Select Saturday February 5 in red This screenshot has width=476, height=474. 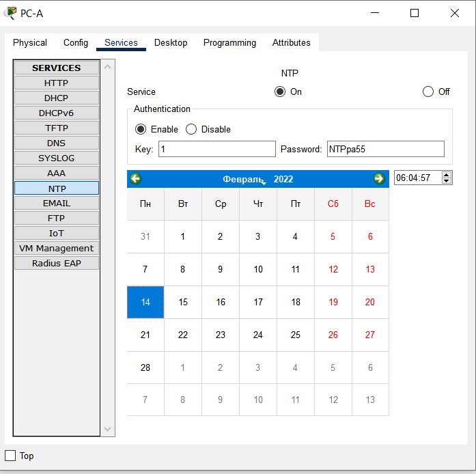pyautogui.click(x=333, y=236)
